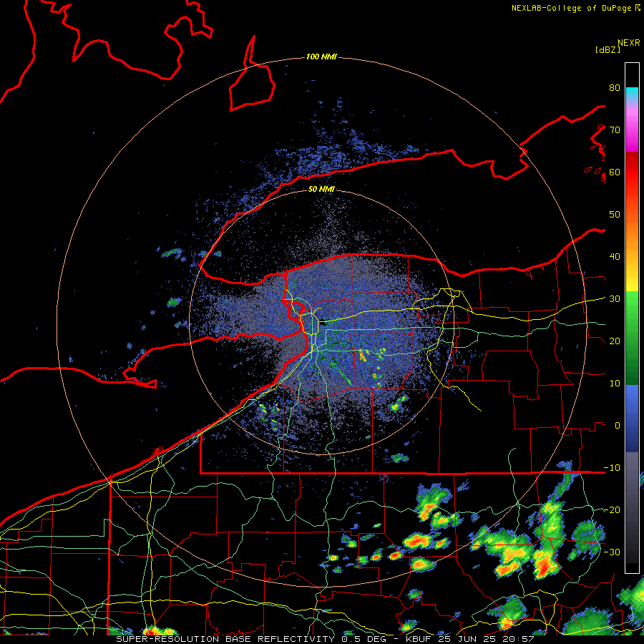Click the -20 value on the dBZ scale
The image size is (644, 644).
pyautogui.click(x=612, y=509)
